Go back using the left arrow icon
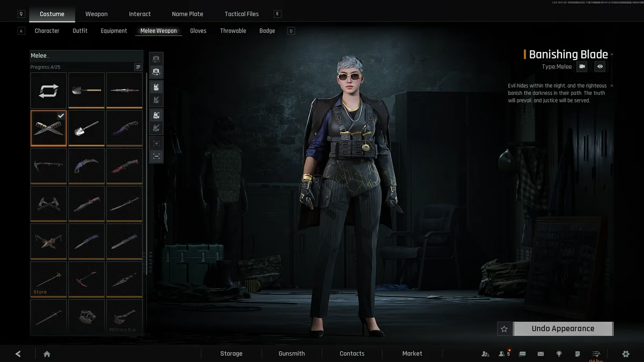This screenshot has height=362, width=644. 18,354
